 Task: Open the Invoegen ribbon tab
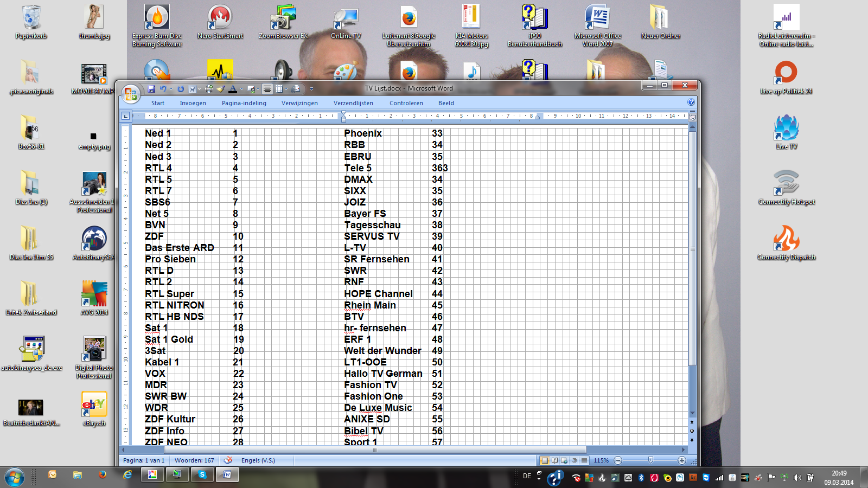[x=193, y=103]
